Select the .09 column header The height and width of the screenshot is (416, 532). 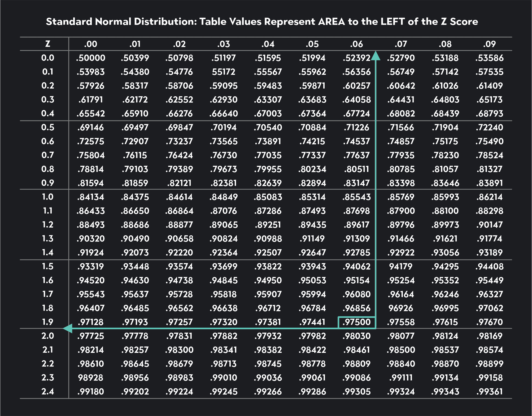pos(489,44)
